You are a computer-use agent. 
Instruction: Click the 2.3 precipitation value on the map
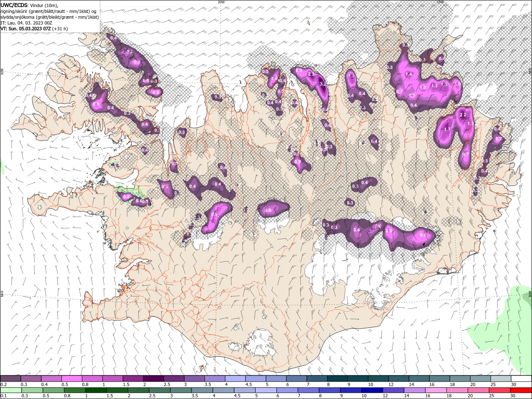(311, 74)
